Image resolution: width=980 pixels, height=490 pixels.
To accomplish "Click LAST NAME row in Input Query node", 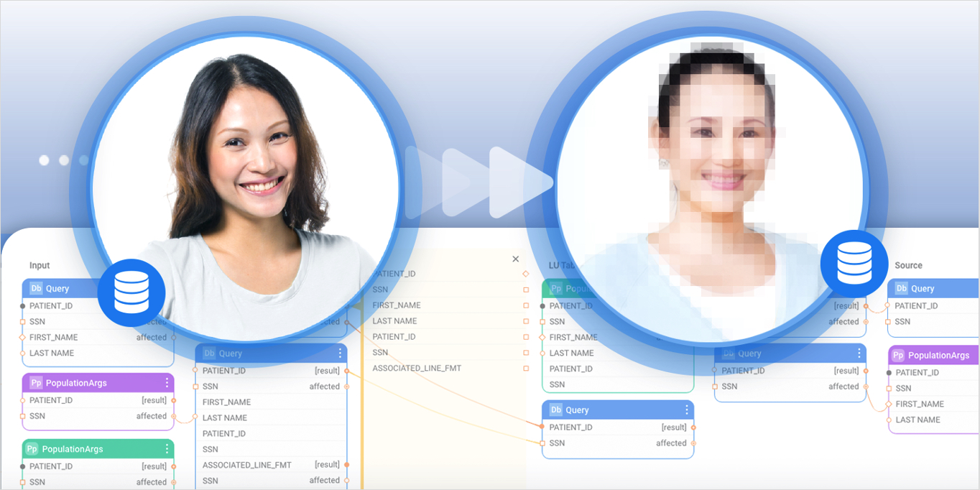I will [x=98, y=353].
